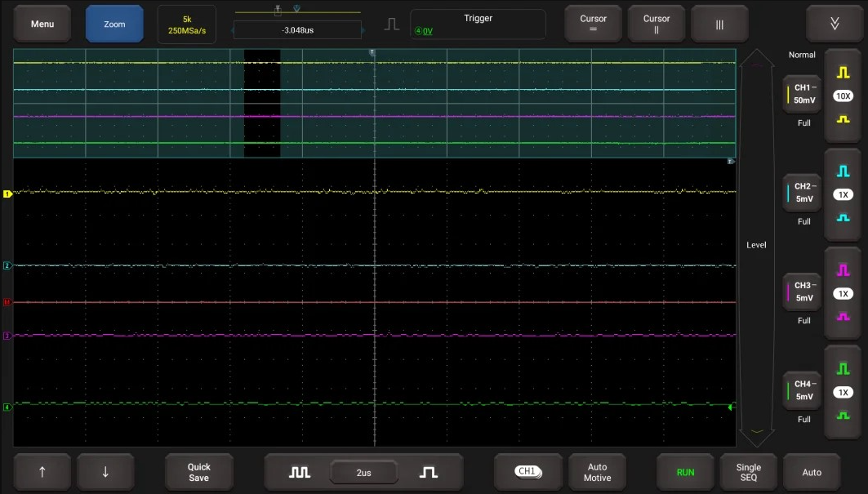The image size is (868, 494).
Task: Increase CH1 vertical scale with large yellow pulse icon
Action: point(844,73)
